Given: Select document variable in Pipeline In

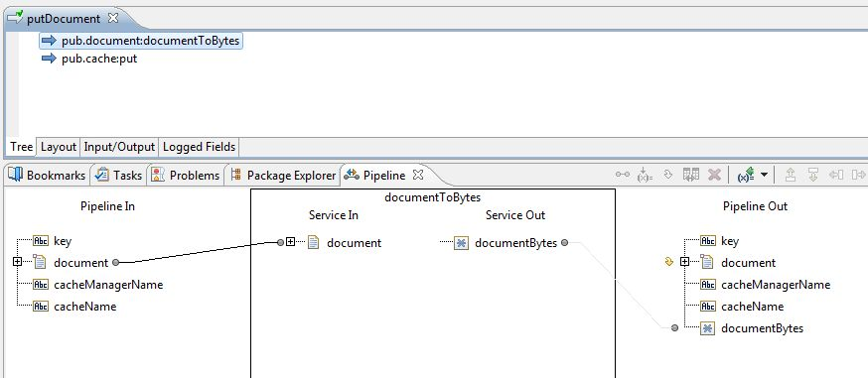Looking at the screenshot, I should coord(80,263).
